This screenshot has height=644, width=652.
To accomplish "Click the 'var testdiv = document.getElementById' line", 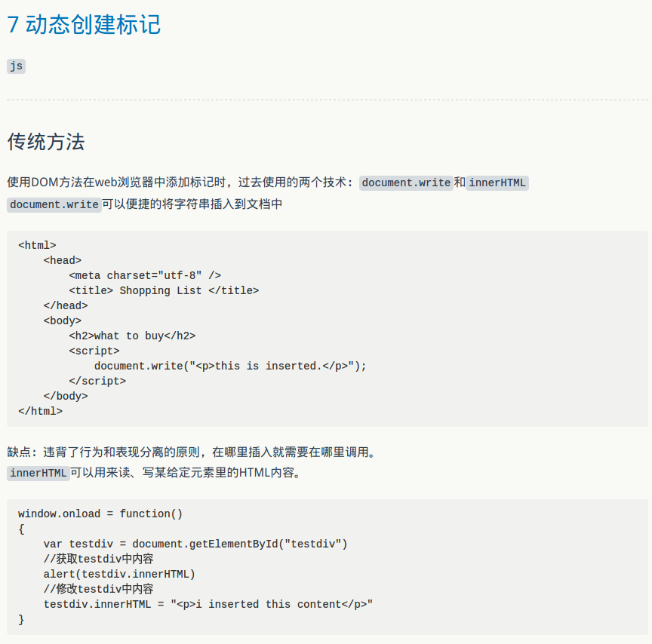I will (x=195, y=544).
